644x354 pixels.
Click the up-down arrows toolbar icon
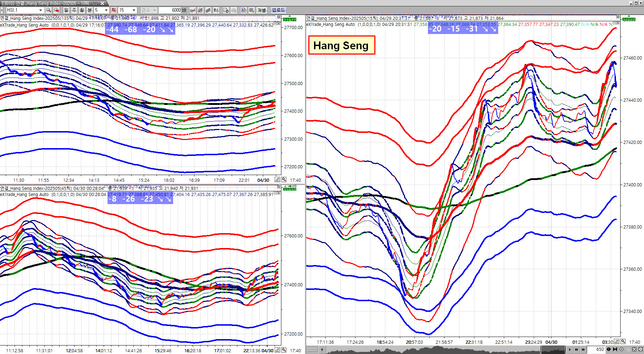[x=216, y=10]
